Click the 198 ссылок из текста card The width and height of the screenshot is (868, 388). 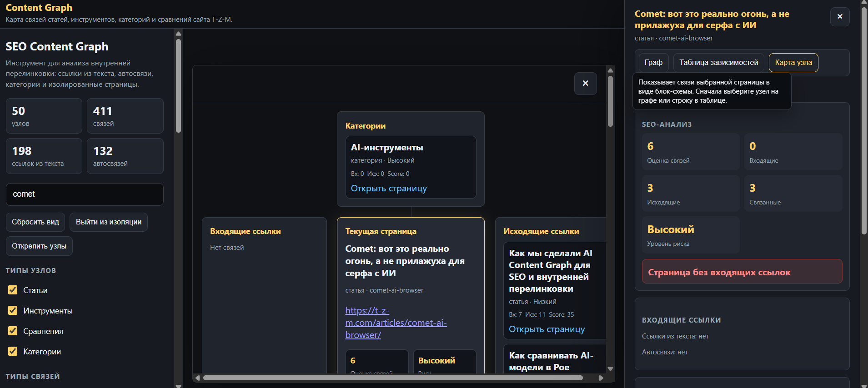44,156
